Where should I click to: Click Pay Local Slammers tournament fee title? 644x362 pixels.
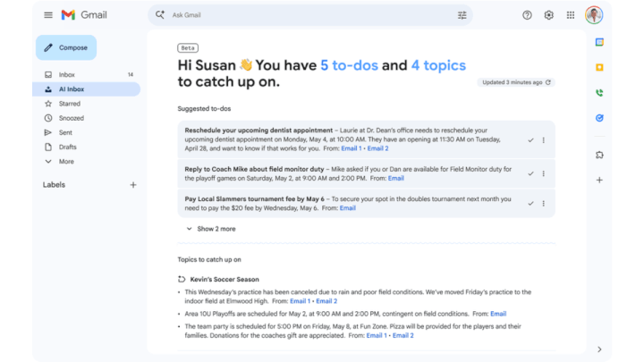pos(254,199)
